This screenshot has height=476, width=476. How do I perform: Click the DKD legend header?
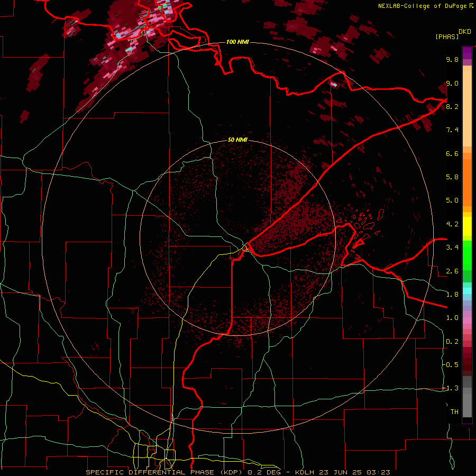[x=465, y=32]
